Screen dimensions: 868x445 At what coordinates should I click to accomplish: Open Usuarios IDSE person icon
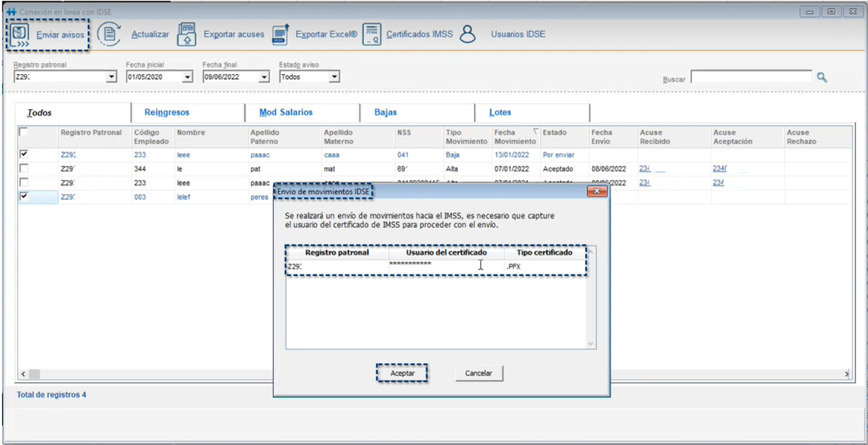click(x=468, y=34)
